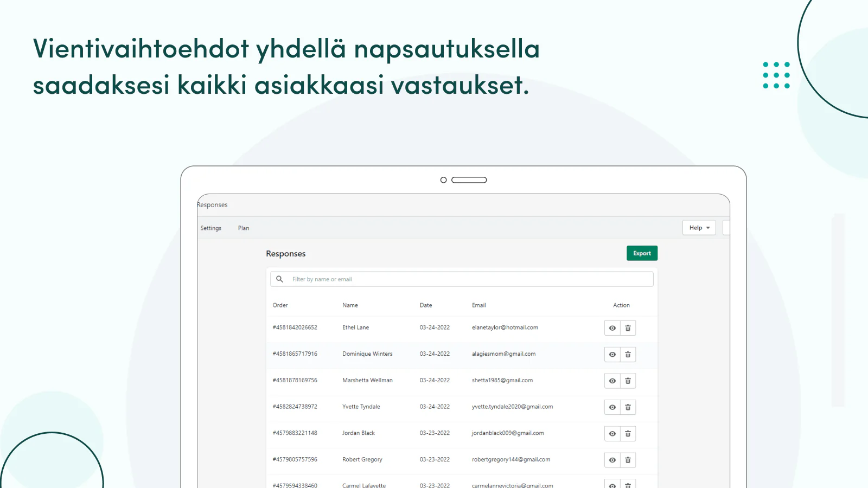Screen dimensions: 868x488
Task: Select order #4581842026652
Action: (295, 328)
